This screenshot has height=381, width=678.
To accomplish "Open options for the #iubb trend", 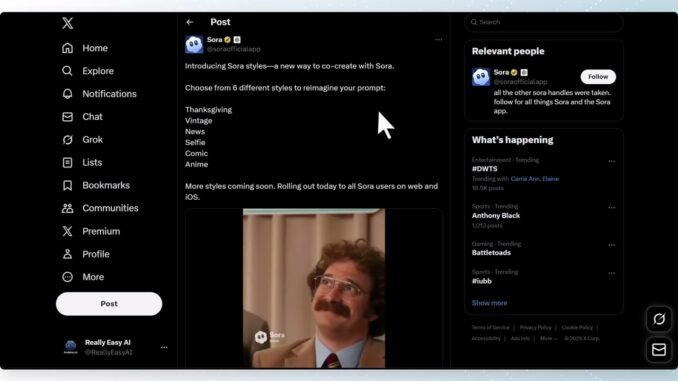I will click(x=611, y=273).
